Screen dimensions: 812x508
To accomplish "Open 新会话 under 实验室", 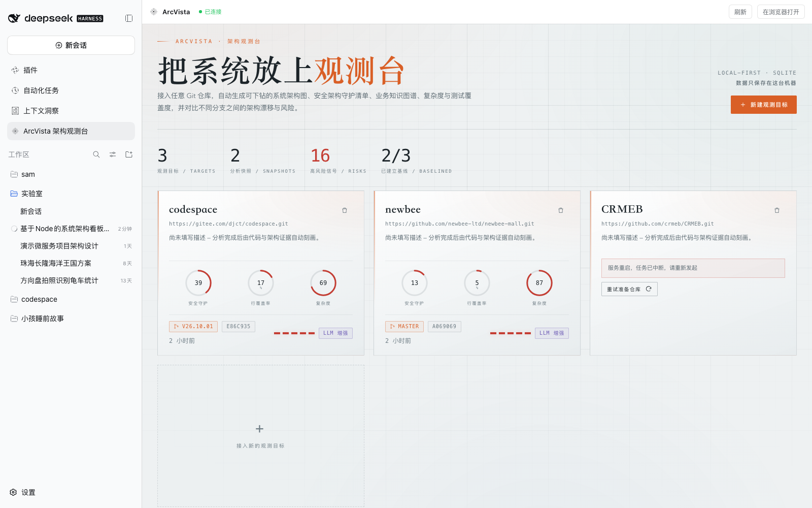I will [71, 211].
